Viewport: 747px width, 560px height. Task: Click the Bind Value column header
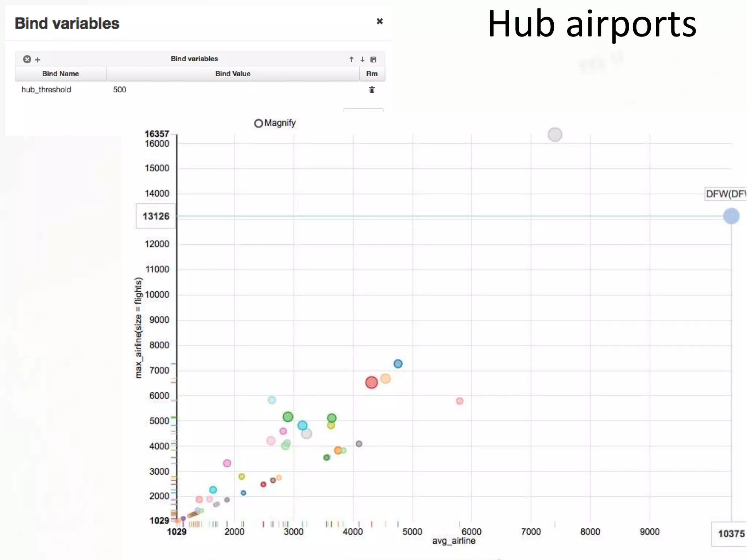[x=233, y=74]
